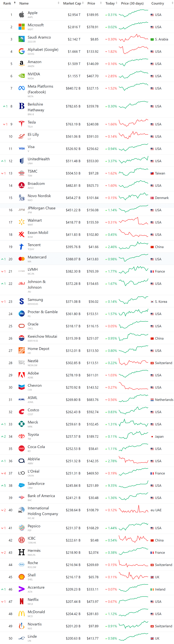Click the Apple logo icon
This screenshot has height=644, width=174.
(22, 15)
